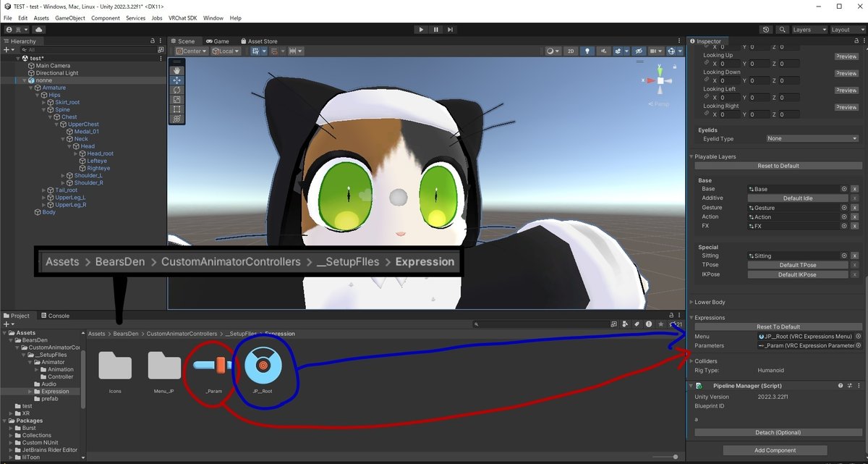Click the hierarchy search-by-type icon
Viewport: 868px width, 464px height.
161,50
